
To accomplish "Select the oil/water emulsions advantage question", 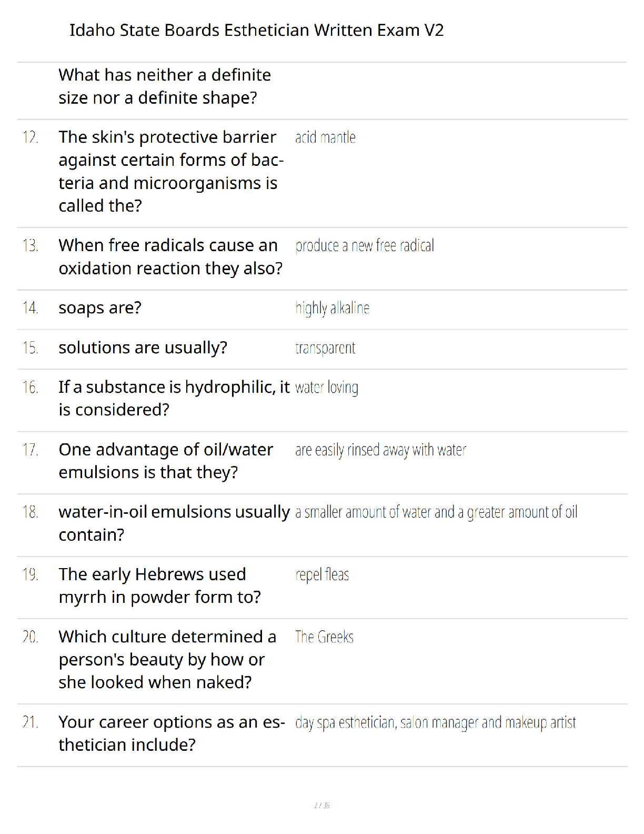I will click(x=166, y=461).
